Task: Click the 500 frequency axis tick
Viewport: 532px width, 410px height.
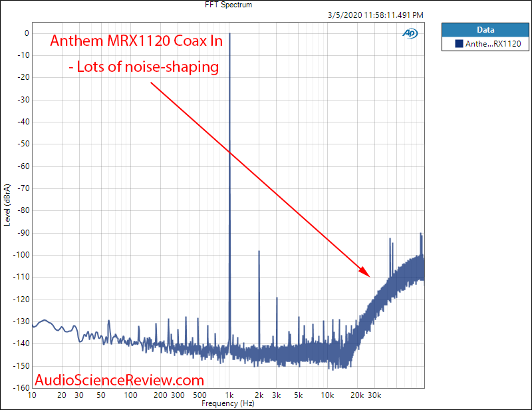Action: coord(200,395)
